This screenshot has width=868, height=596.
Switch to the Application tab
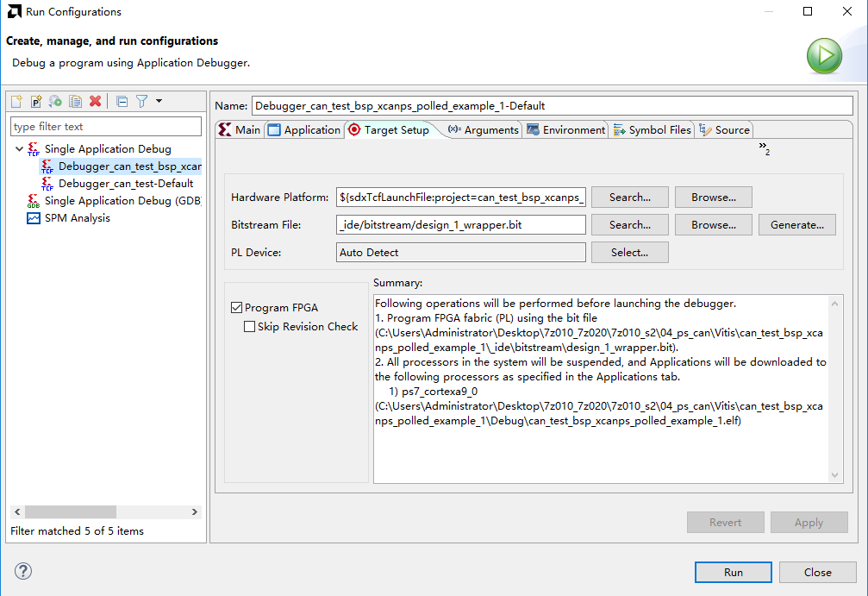pos(304,129)
